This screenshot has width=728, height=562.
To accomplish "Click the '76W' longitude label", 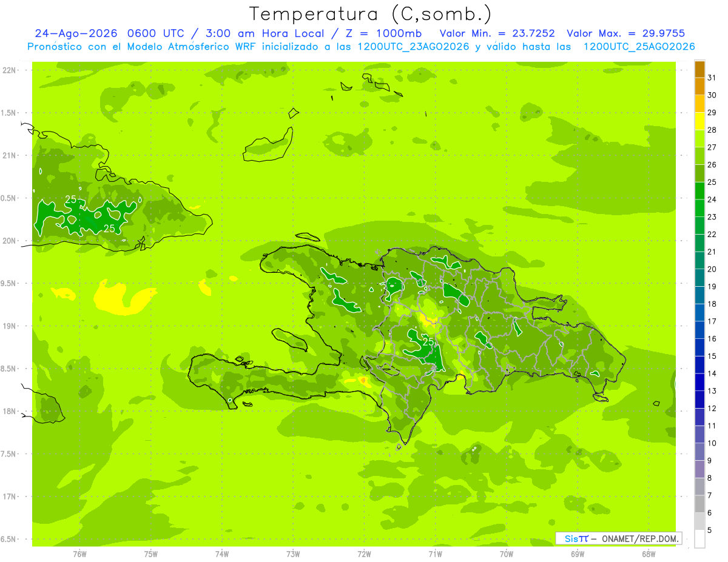I will (79, 554).
